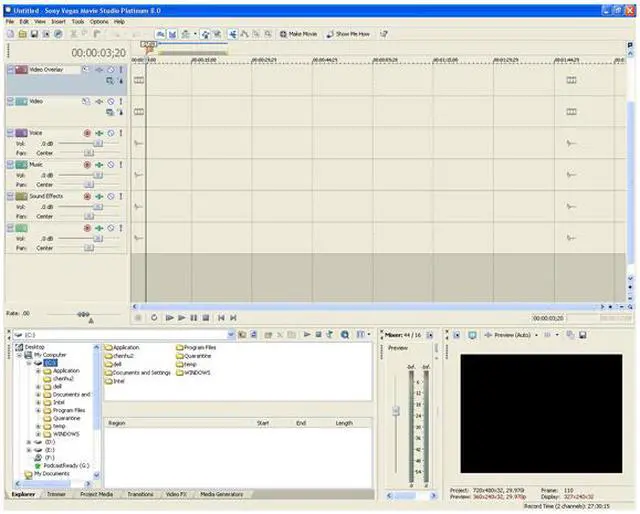The height and width of the screenshot is (514, 640).
Task: Mute the Sound Effects audio track
Action: click(111, 197)
